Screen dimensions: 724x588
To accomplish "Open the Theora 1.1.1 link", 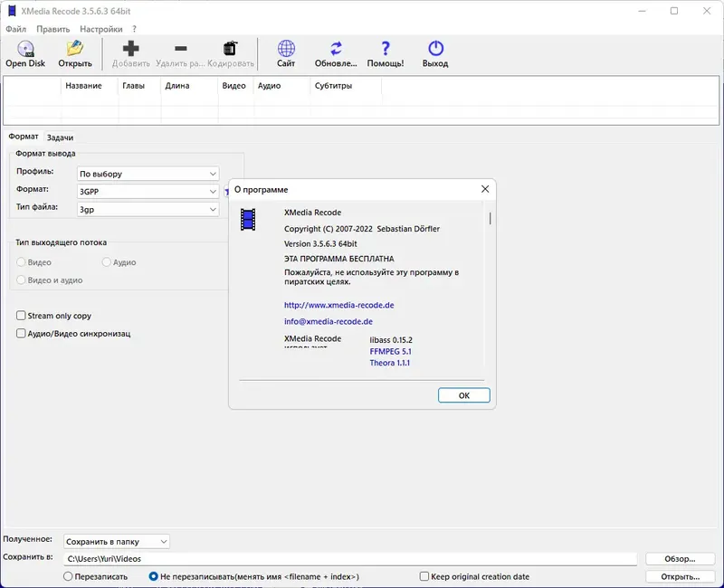I will coord(390,364).
